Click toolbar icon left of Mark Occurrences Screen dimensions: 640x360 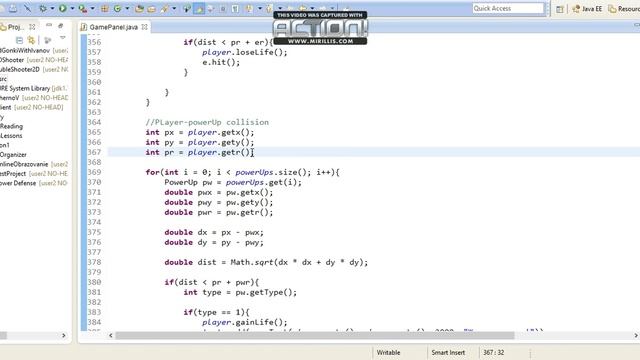[187, 8]
